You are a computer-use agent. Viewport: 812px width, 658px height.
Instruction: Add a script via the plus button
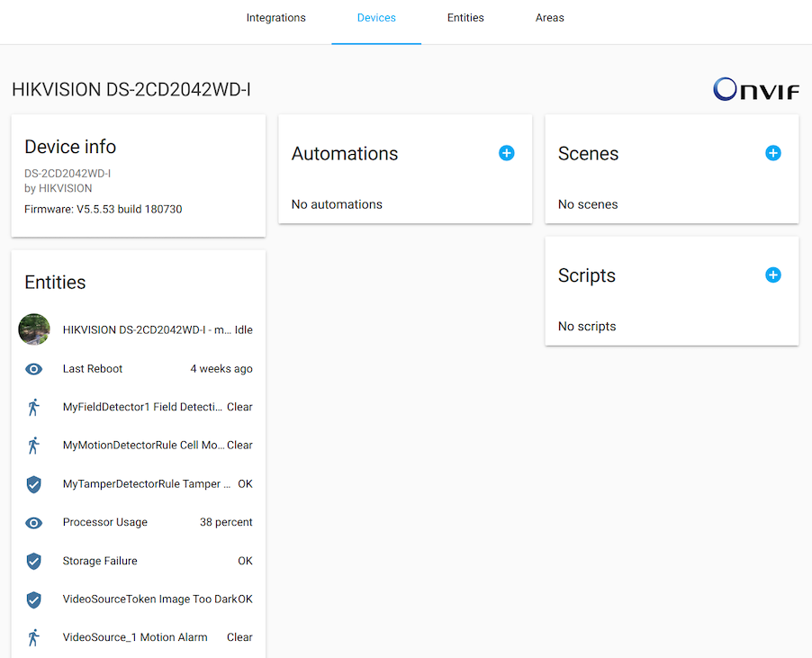click(772, 275)
